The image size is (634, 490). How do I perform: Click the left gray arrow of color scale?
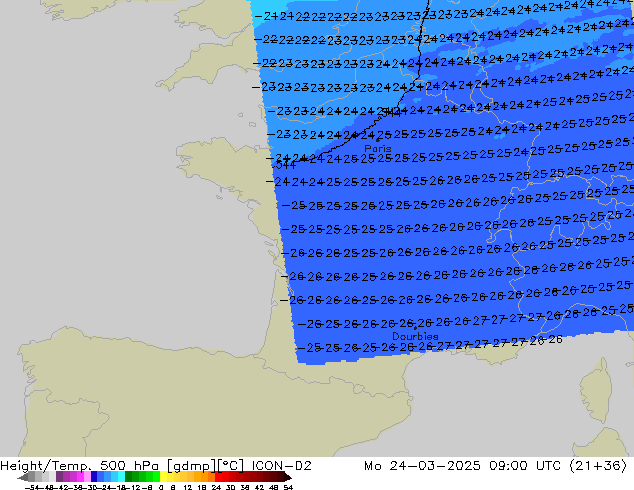click(x=23, y=477)
